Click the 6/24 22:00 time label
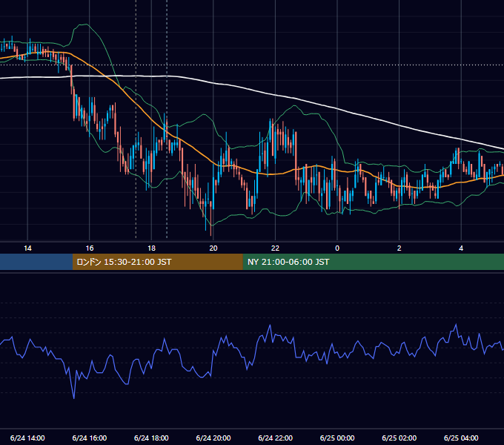The width and height of the screenshot is (504, 445). tap(275, 438)
